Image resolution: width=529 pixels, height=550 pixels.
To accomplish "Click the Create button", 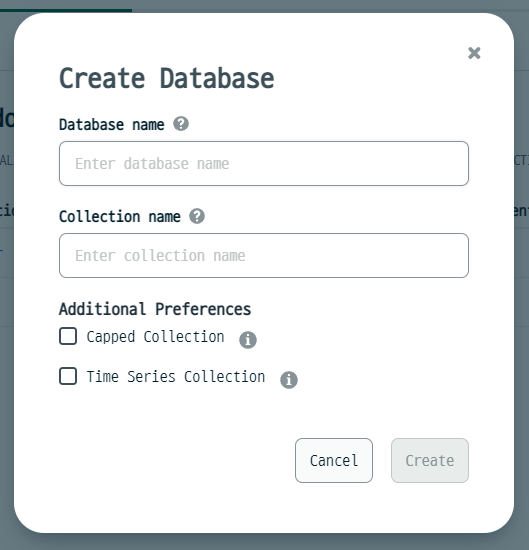I will [430, 461].
